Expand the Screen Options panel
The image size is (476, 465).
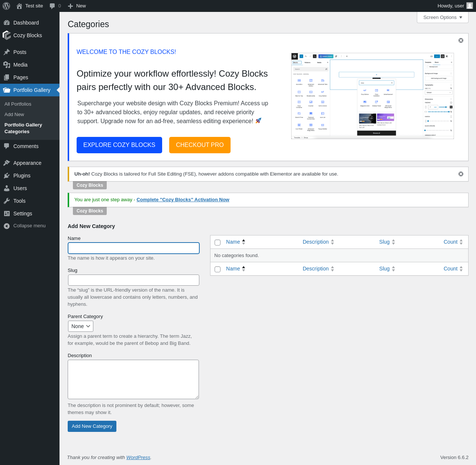pos(443,17)
